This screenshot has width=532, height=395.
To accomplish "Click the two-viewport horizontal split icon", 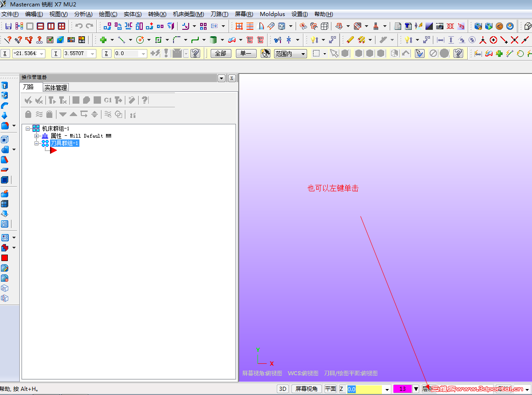I will tap(40, 26).
